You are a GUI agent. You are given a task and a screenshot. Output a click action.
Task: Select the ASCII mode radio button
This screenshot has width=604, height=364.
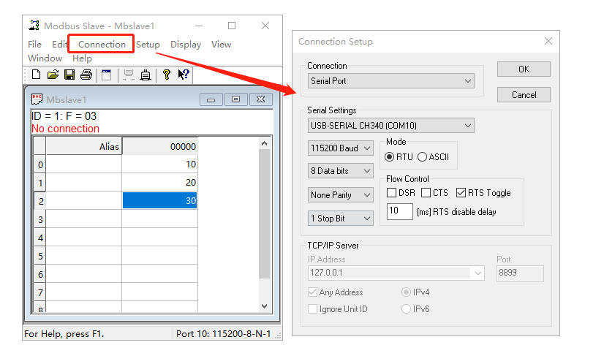[422, 157]
